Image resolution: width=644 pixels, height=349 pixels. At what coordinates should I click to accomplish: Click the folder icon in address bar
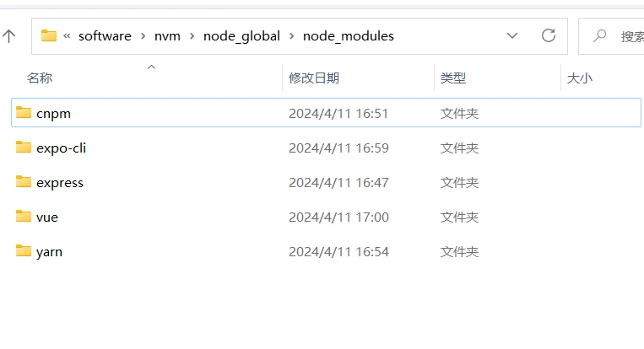tap(48, 35)
